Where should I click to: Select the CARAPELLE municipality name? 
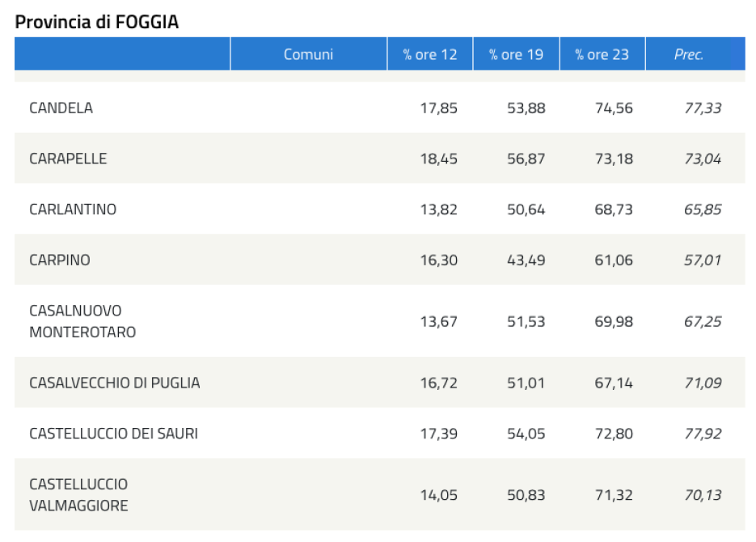pos(68,159)
